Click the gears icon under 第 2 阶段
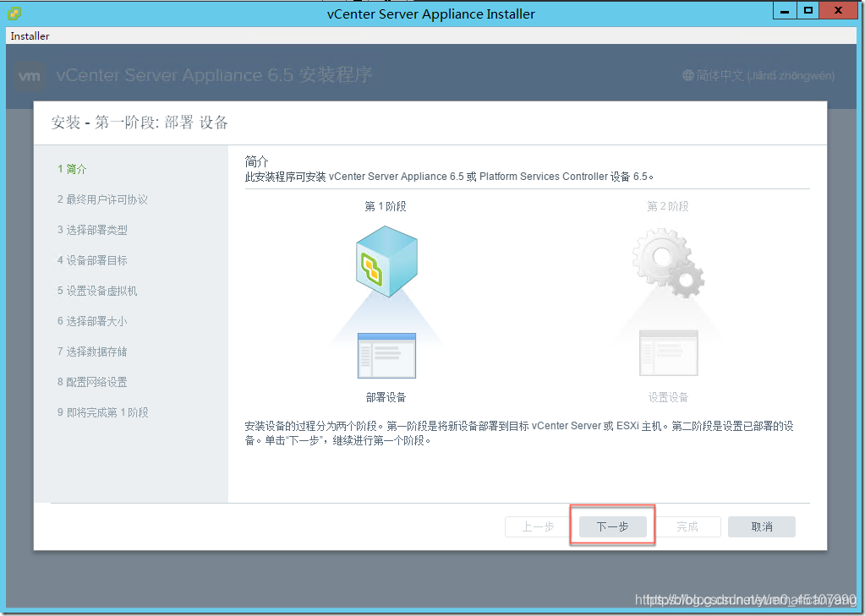This screenshot has width=865, height=616. [x=668, y=263]
